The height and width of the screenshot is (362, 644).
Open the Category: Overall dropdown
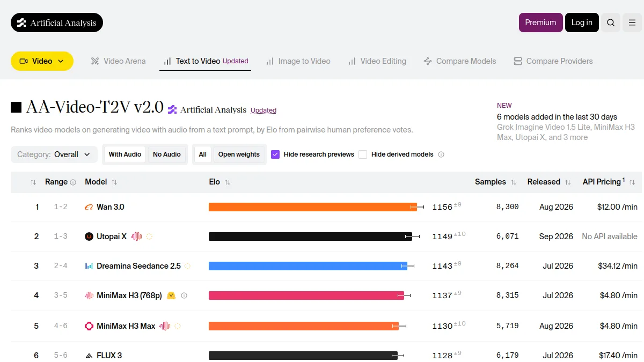pyautogui.click(x=54, y=154)
